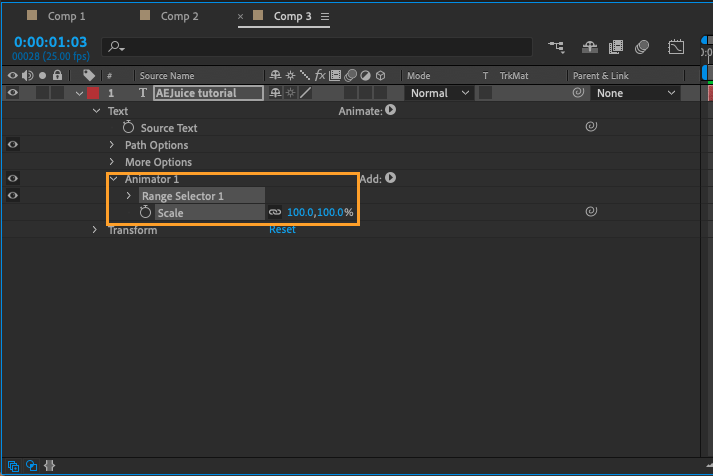Click the text layer T icon
The image size is (713, 476).
point(143,93)
